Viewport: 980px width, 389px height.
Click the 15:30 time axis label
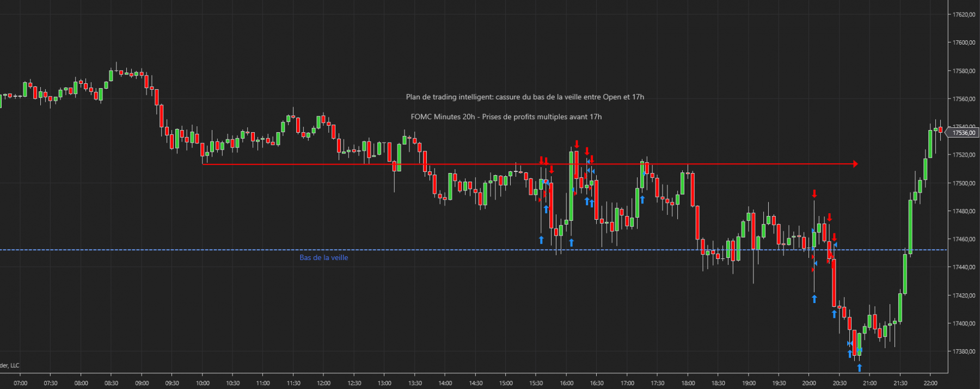(x=536, y=383)
